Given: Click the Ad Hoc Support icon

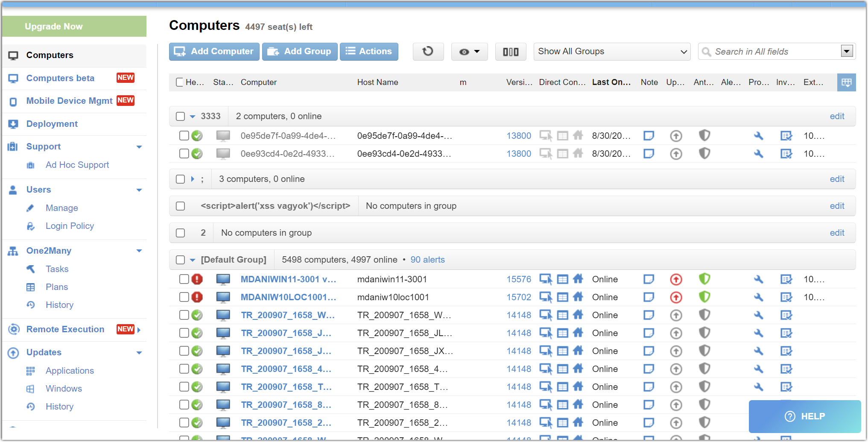Looking at the screenshot, I should click(x=30, y=165).
